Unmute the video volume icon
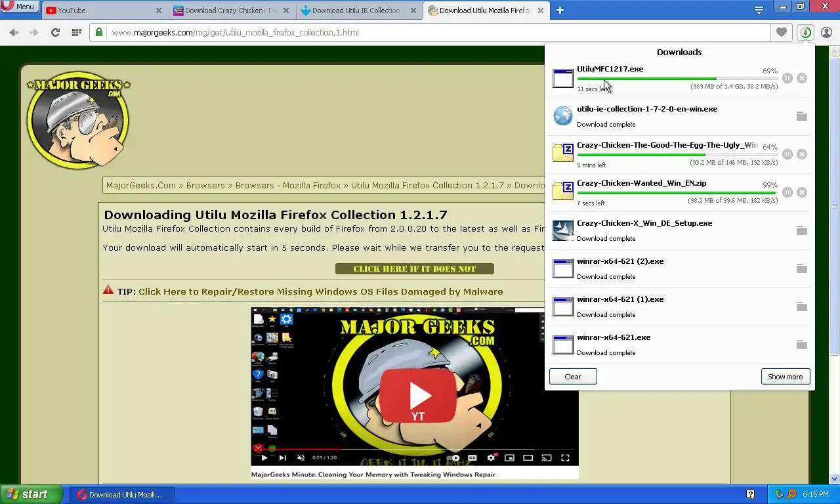This screenshot has width=840, height=504. click(301, 458)
